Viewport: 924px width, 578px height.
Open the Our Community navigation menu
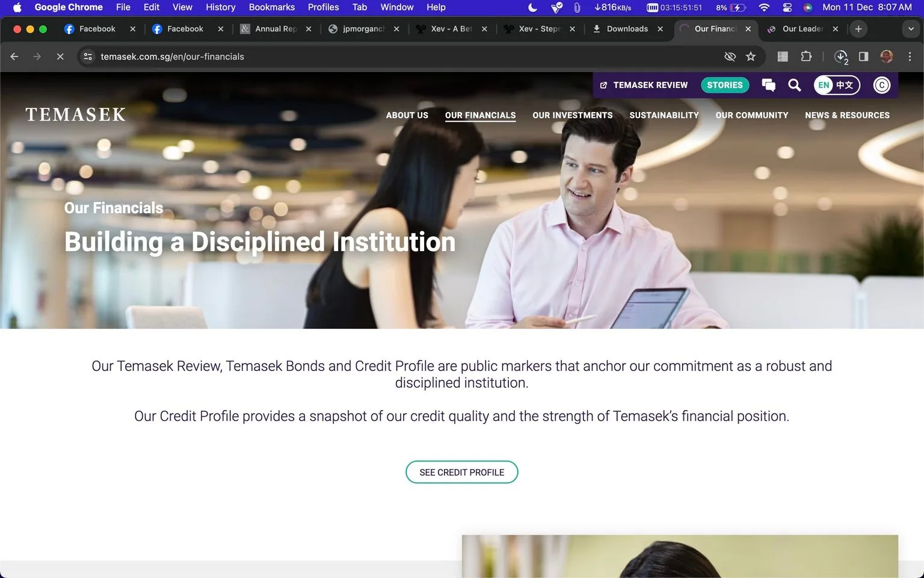(x=752, y=116)
